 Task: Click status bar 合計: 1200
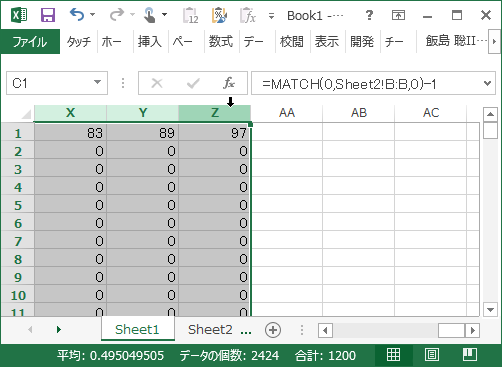tap(325, 356)
